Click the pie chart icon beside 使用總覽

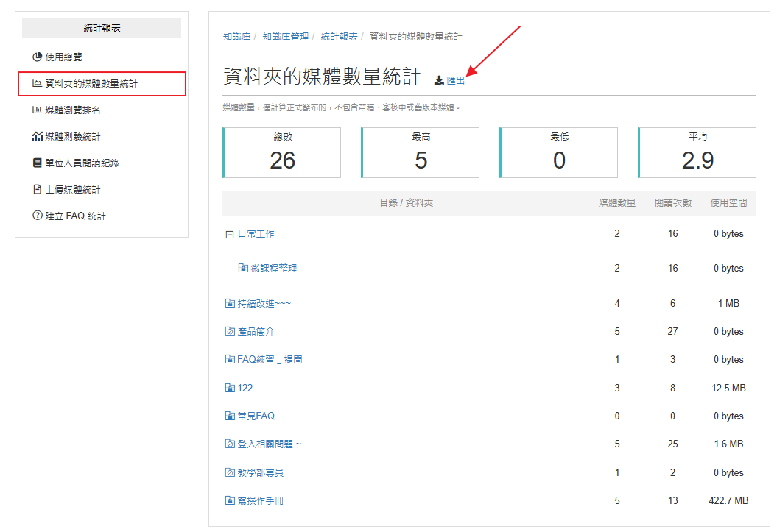37,57
